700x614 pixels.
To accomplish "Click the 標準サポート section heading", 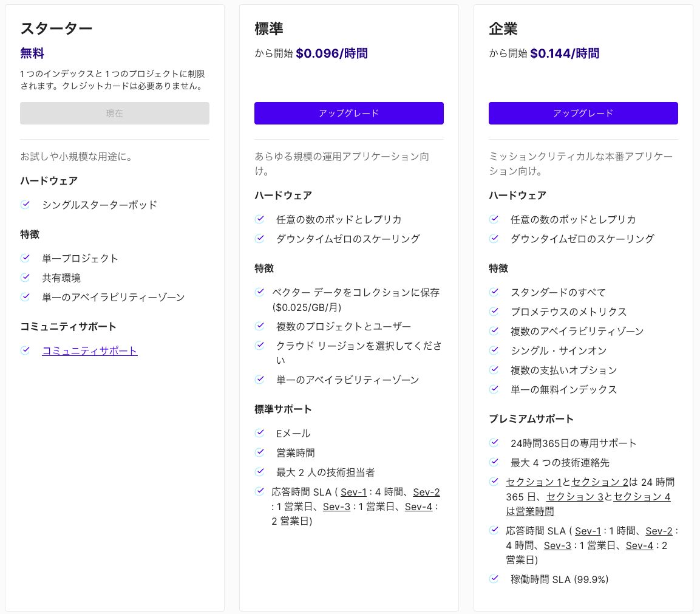I will 283,409.
